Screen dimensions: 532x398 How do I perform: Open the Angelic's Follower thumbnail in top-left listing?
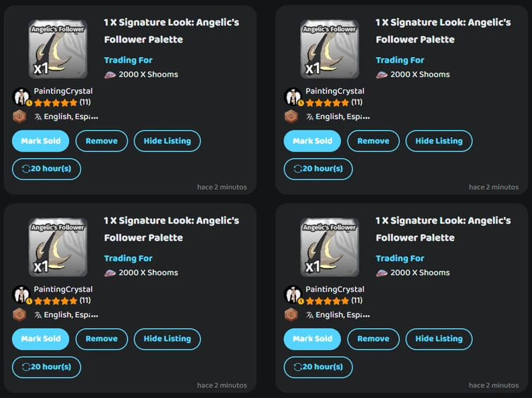coord(58,49)
